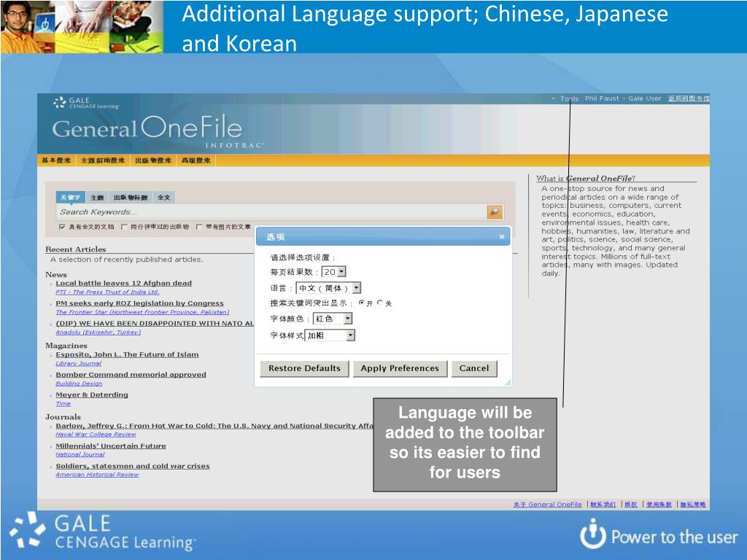Screen dimensions: 747x560
Task: Open the Time magazine source link
Action: [x=63, y=404]
